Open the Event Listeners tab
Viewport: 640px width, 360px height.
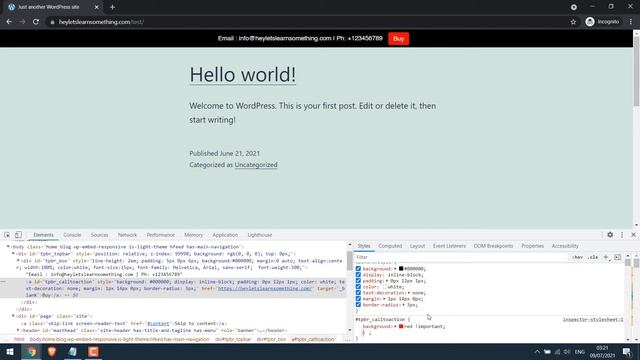pyautogui.click(x=449, y=246)
